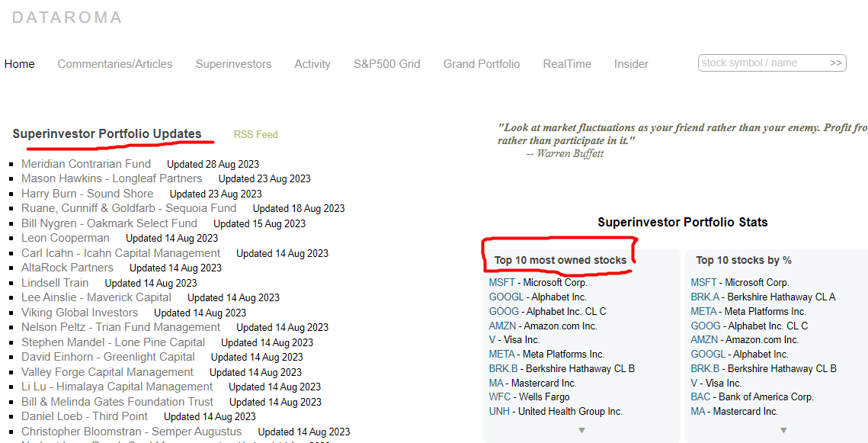Viewport: 868px width, 443px height.
Task: Click the 'Updated 15 Aug 2023' text
Action: (260, 223)
